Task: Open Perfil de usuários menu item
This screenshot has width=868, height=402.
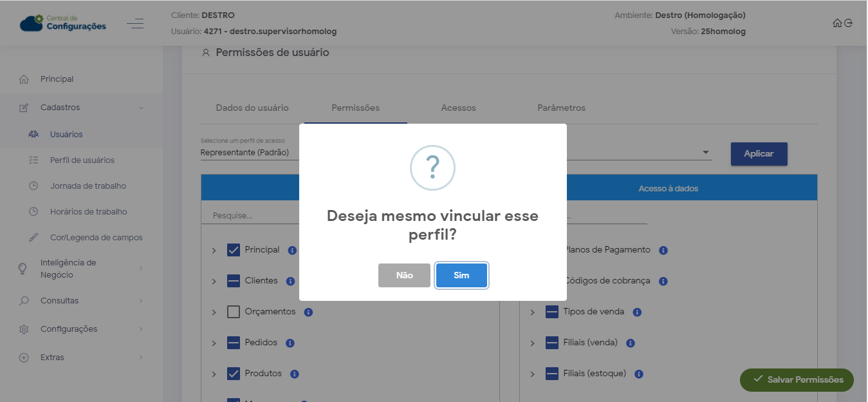Action: [x=82, y=160]
